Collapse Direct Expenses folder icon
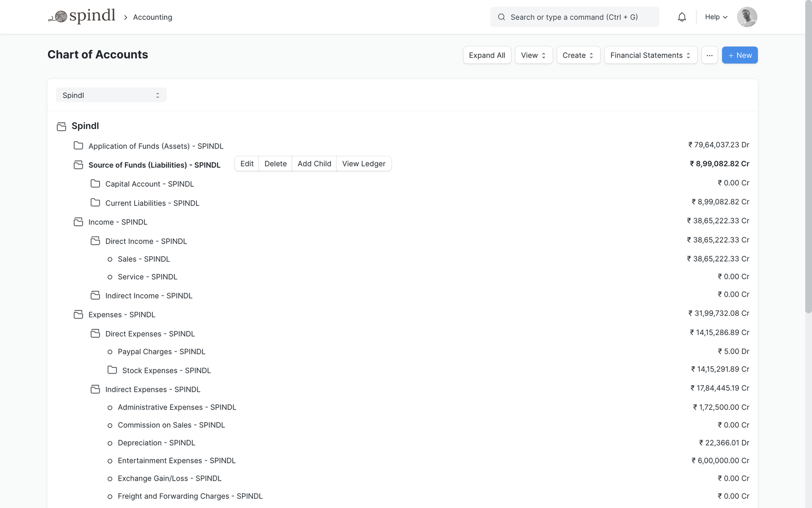 pos(95,333)
